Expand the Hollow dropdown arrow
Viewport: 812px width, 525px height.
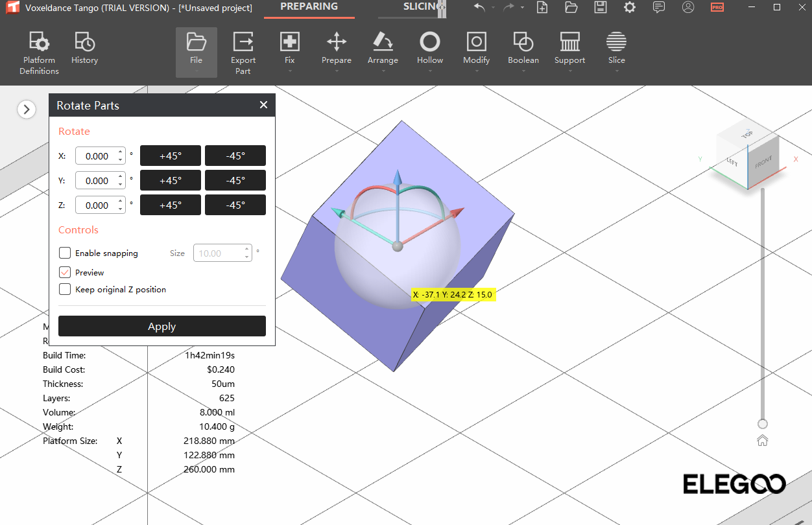(x=430, y=71)
